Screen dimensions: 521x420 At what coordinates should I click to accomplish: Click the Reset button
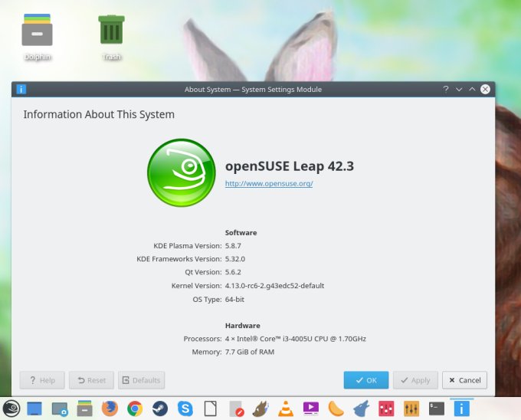pyautogui.click(x=91, y=380)
